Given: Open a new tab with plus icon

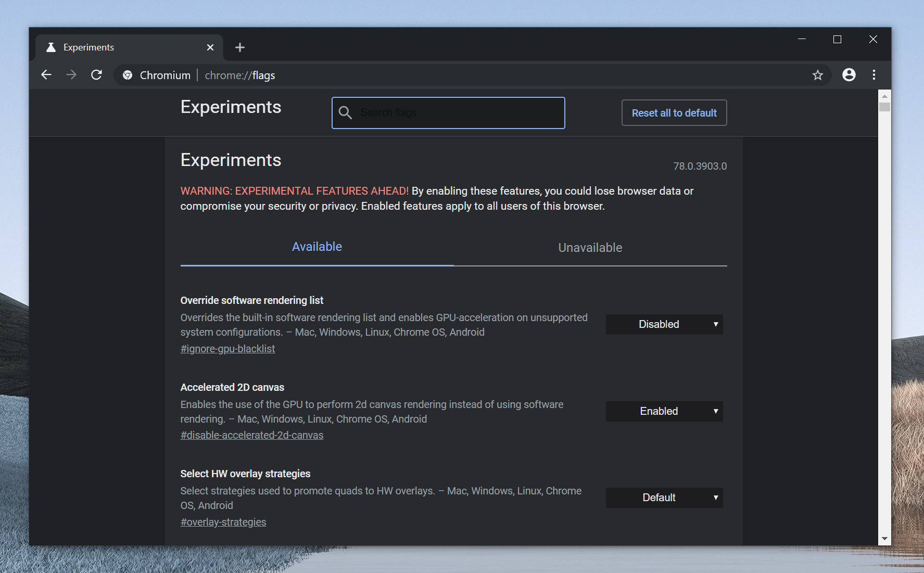Looking at the screenshot, I should [x=239, y=47].
